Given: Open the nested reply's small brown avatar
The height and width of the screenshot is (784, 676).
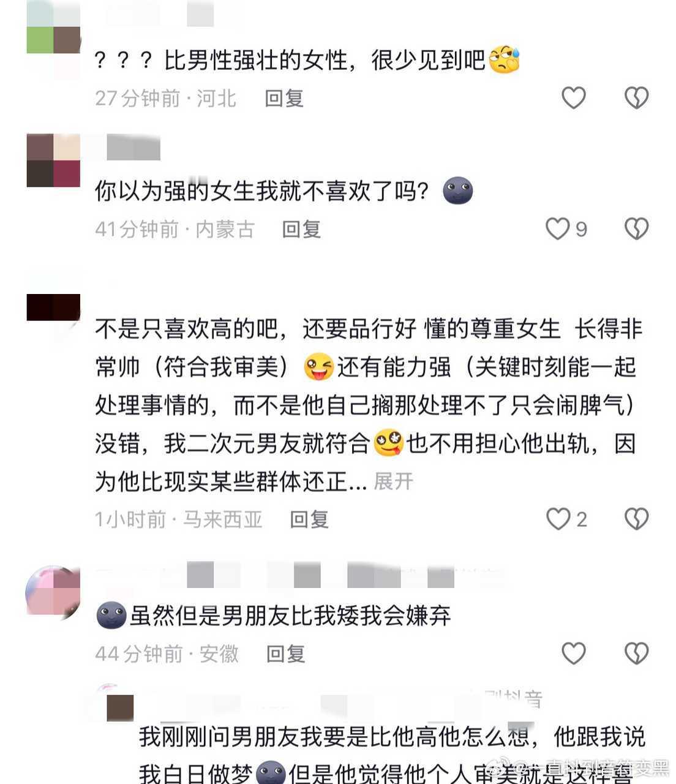Looking at the screenshot, I should click(120, 708).
